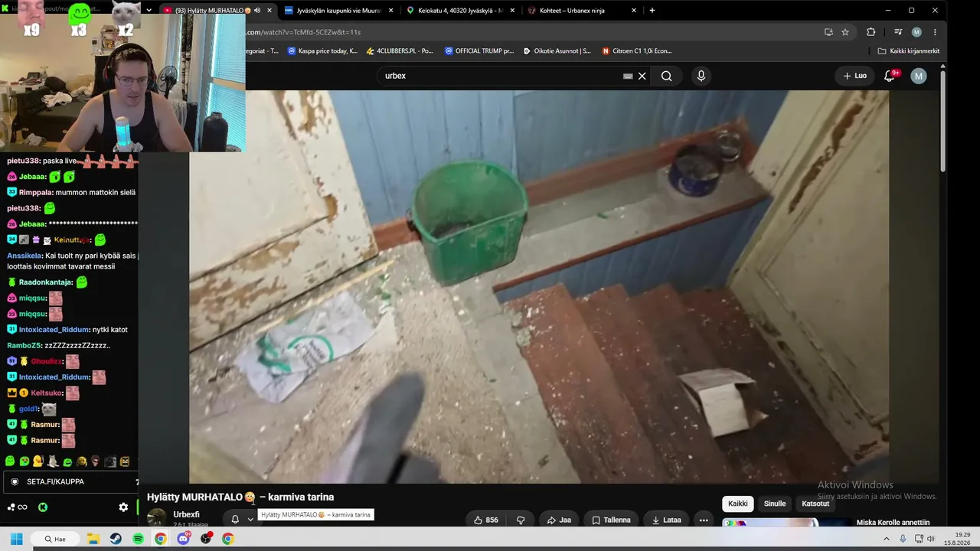
Task: Open more actions for the video
Action: 704,520
